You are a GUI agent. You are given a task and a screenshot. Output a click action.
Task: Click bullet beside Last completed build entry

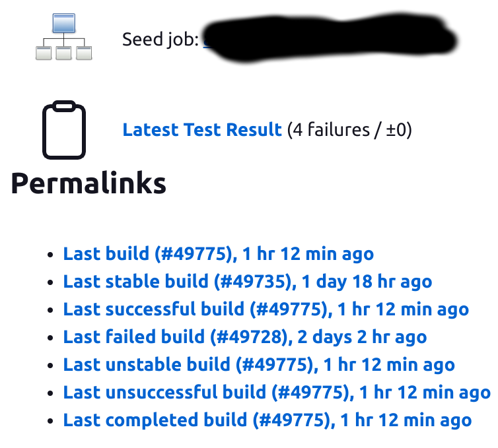click(x=50, y=421)
